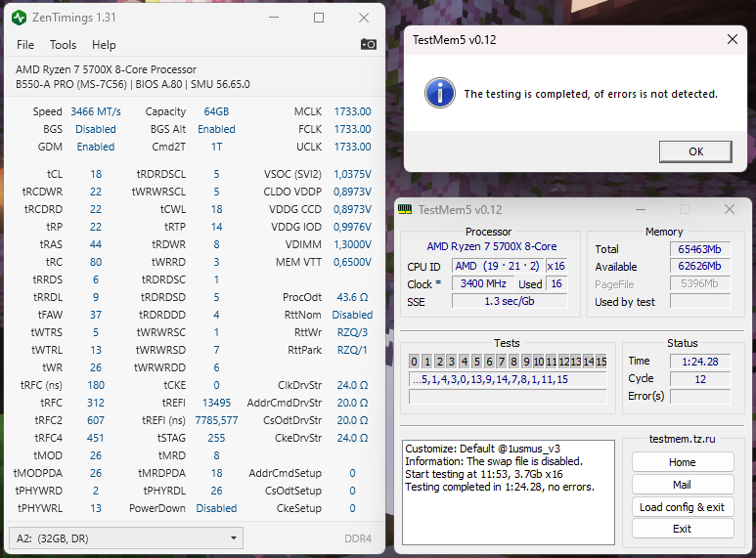Open the File menu in ZenTimings
Viewport: 756px width, 558px height.
coord(25,45)
